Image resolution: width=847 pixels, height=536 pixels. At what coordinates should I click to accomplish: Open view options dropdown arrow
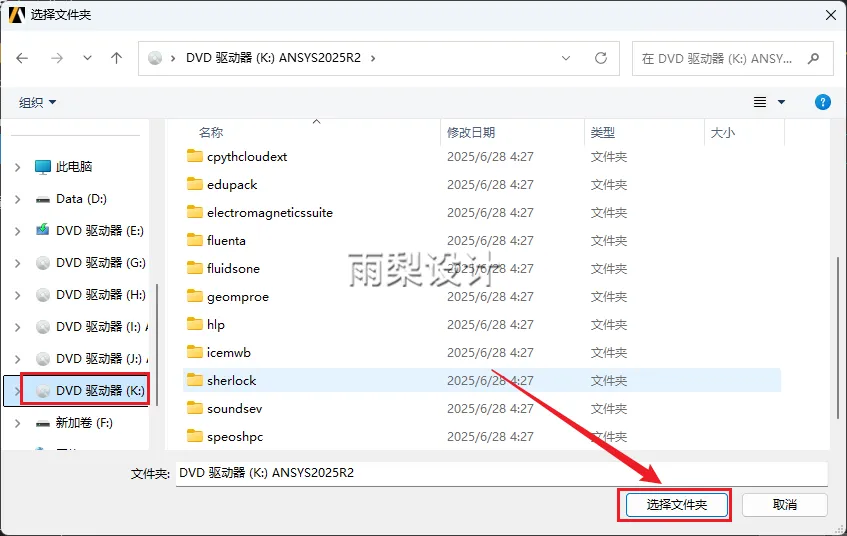781,102
